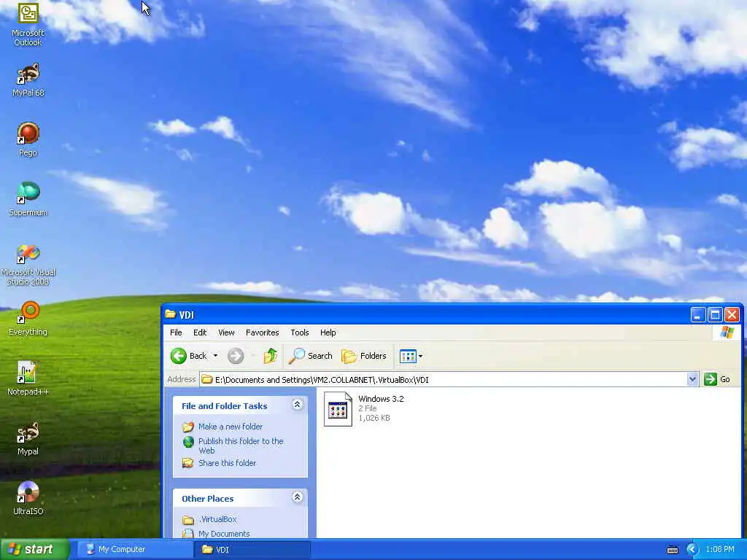Expand the Address bar dropdown list
This screenshot has width=747, height=560.
coord(692,379)
